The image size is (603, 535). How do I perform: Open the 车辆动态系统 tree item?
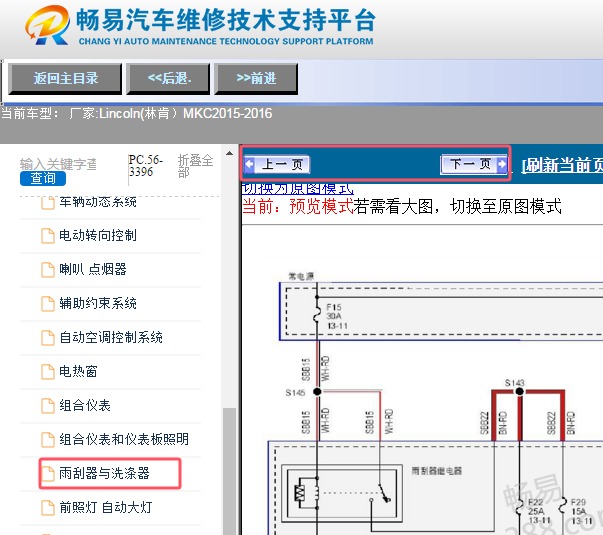pos(98,202)
